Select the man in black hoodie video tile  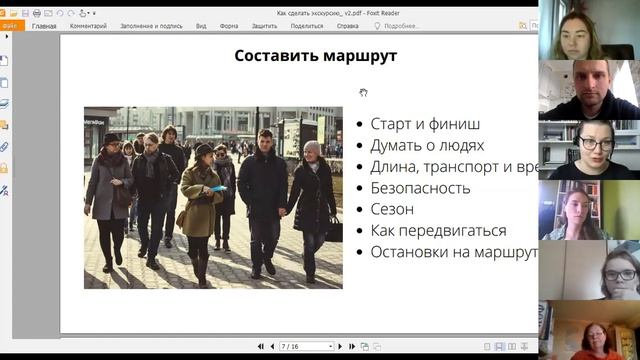pos(589,90)
